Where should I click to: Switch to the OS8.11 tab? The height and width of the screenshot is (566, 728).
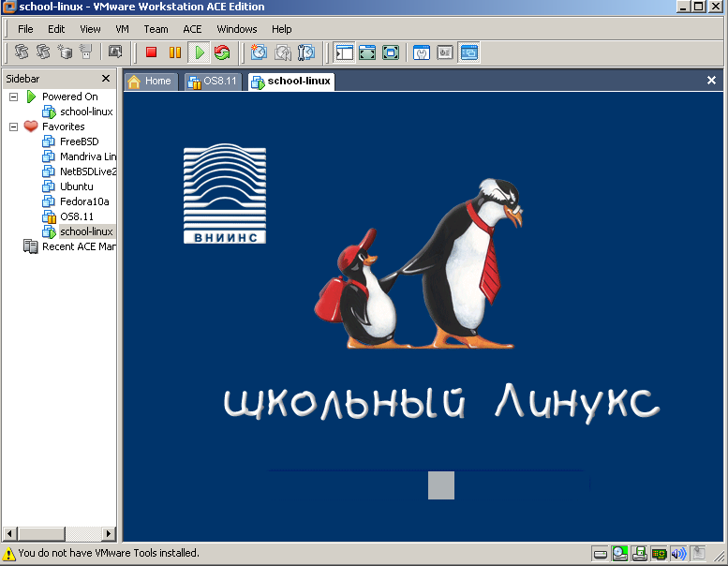(x=213, y=82)
